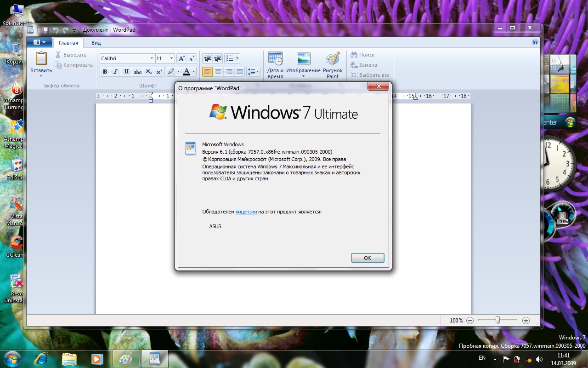This screenshot has height=368, width=588.
Task: Click the Shrink font icon
Action: point(192,58)
